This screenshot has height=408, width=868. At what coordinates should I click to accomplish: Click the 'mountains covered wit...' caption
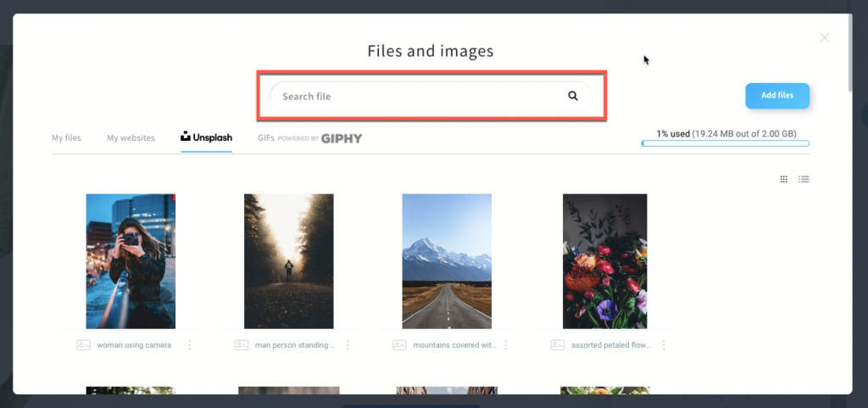click(454, 345)
